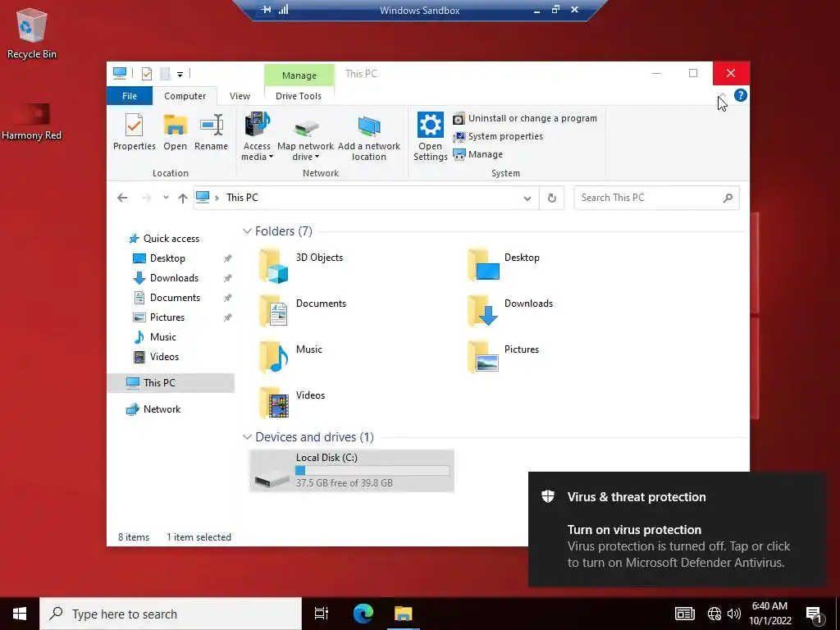Select Pictures in navigation pane
Viewport: 840px width, 630px height.
pyautogui.click(x=158, y=317)
